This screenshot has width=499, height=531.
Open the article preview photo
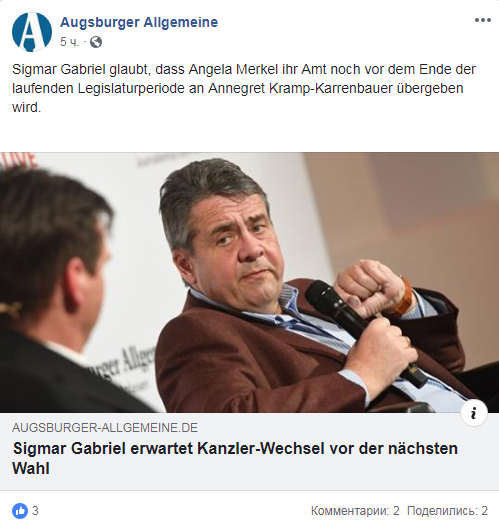click(x=250, y=282)
